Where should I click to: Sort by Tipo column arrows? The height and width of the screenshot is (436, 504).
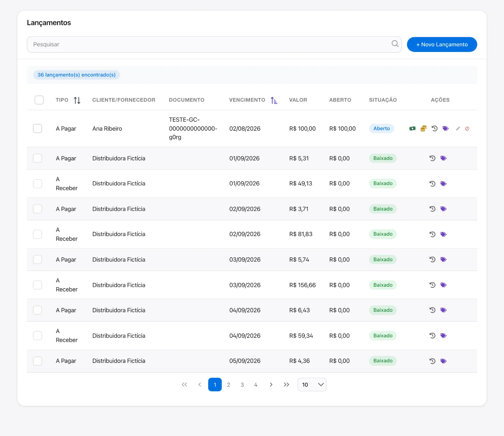(x=77, y=100)
